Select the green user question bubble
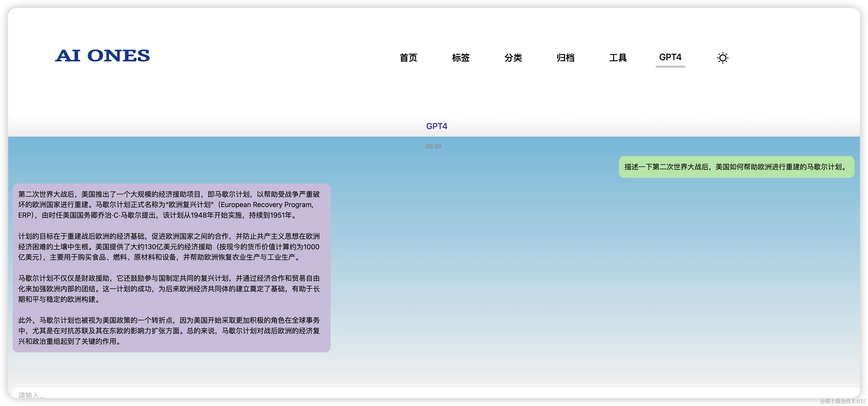Viewport: 868px width, 406px height. click(x=736, y=167)
